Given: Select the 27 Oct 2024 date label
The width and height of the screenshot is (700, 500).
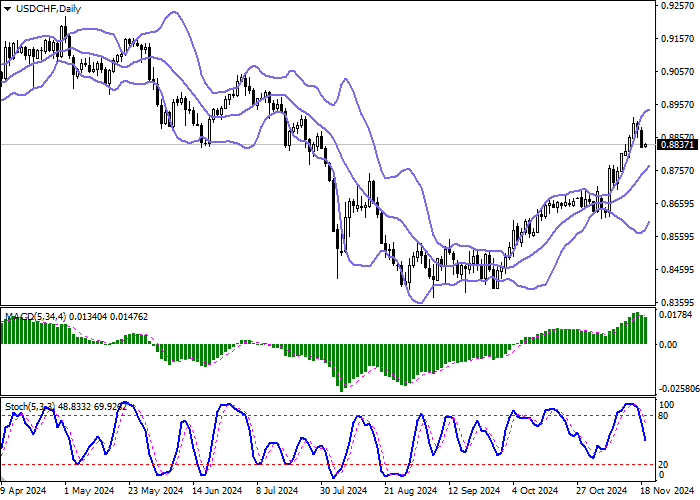Looking at the screenshot, I should click(x=601, y=491).
